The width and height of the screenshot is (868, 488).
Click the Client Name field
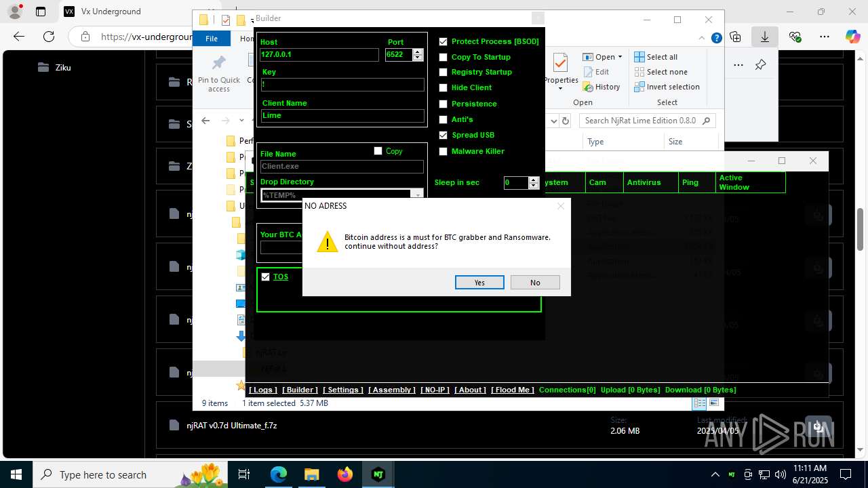[342, 116]
